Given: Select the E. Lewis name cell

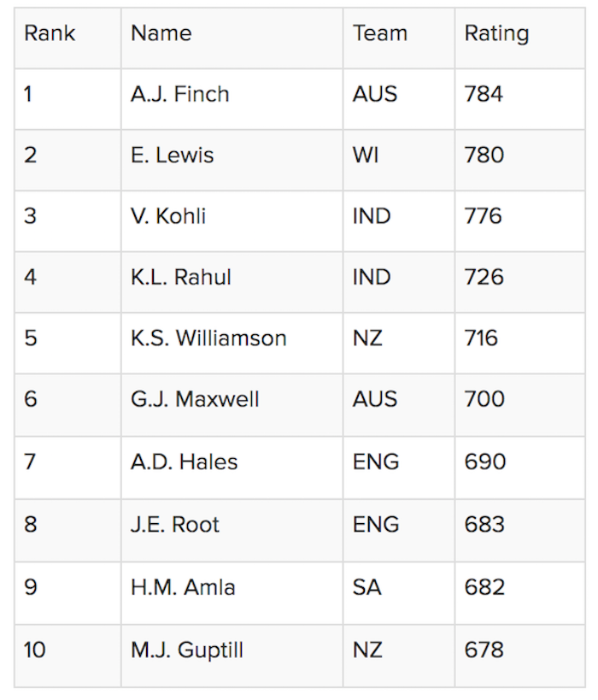Looking at the screenshot, I should [x=172, y=156].
